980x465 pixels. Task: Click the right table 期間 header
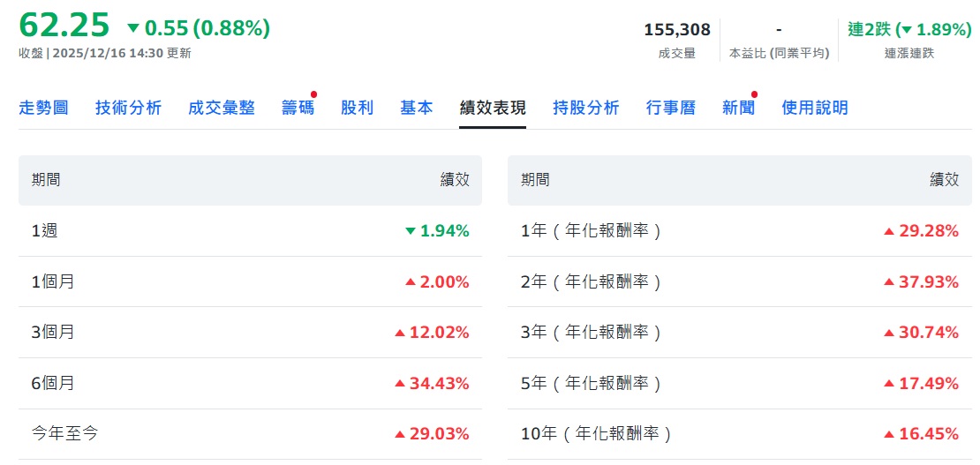[535, 180]
